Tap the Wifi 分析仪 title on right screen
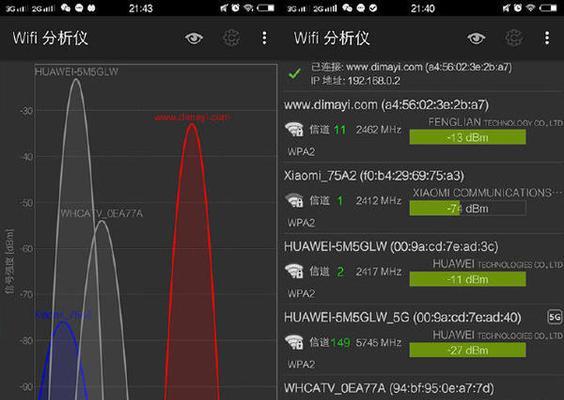The height and width of the screenshot is (400, 564). pyautogui.click(x=332, y=38)
